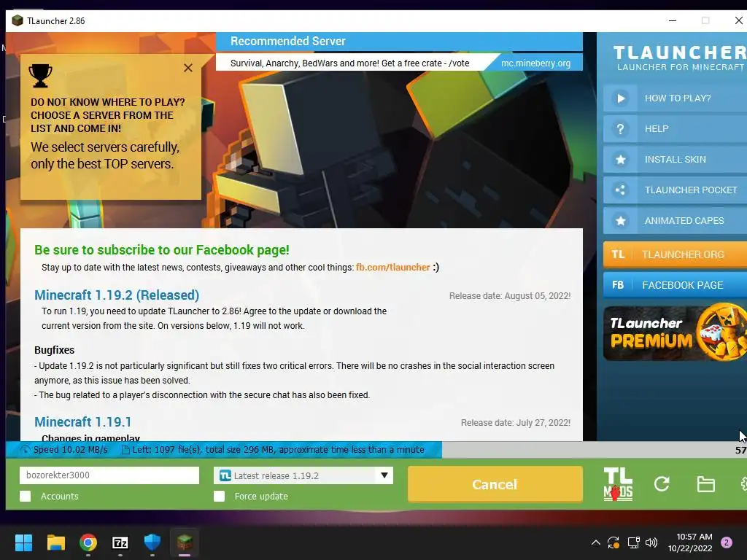Open the Latest release 1.19.2 version dropdown
The image size is (747, 560).
click(x=303, y=475)
